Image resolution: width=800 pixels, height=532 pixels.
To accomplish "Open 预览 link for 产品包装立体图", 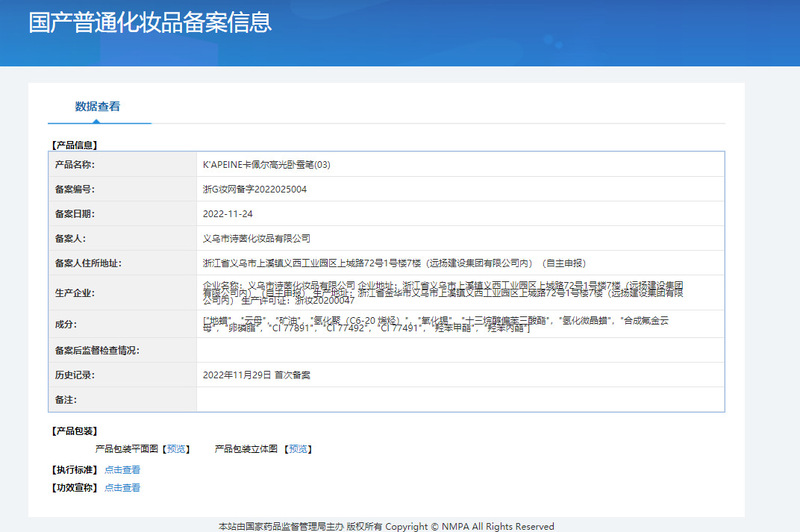I will (x=298, y=449).
